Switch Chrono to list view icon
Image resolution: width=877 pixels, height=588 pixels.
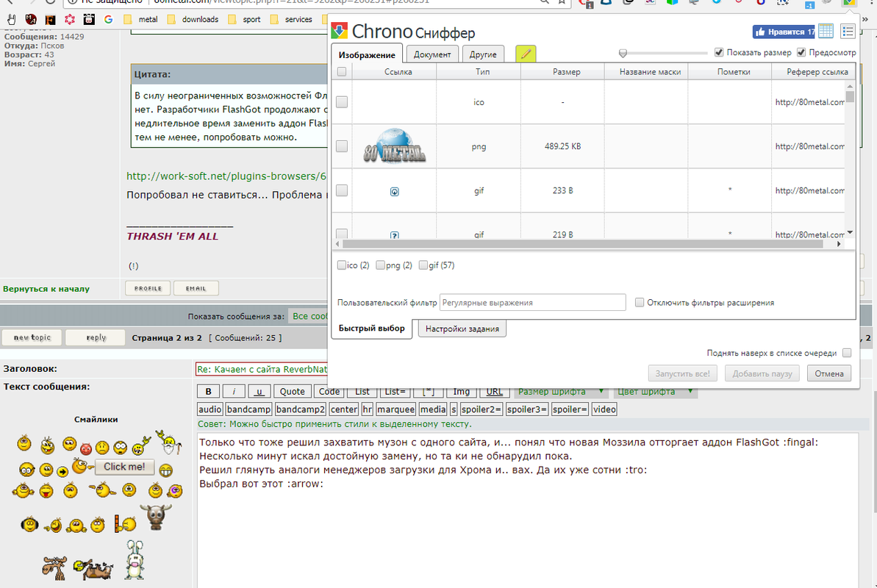(x=848, y=32)
